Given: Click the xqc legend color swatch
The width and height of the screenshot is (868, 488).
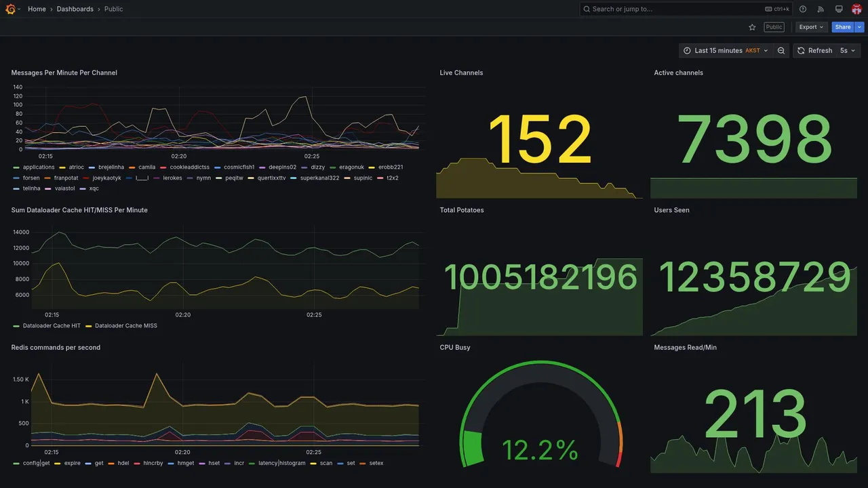Looking at the screenshot, I should pyautogui.click(x=83, y=188).
